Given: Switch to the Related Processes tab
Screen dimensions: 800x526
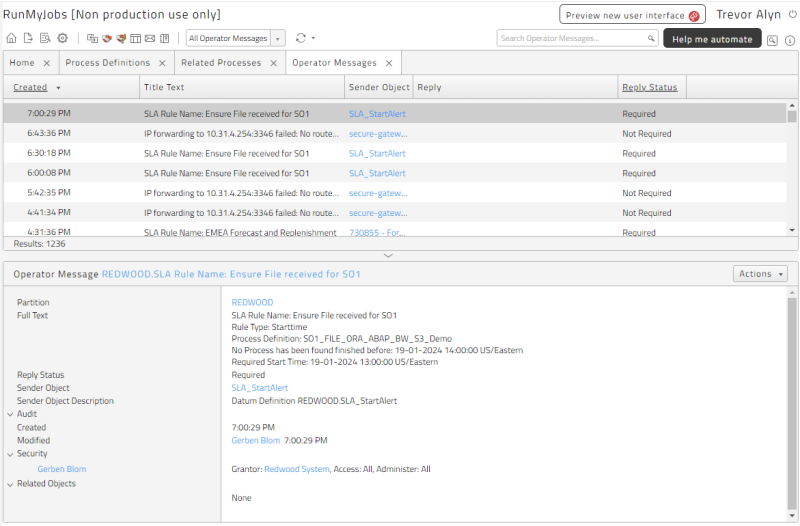Looking at the screenshot, I should tap(221, 63).
